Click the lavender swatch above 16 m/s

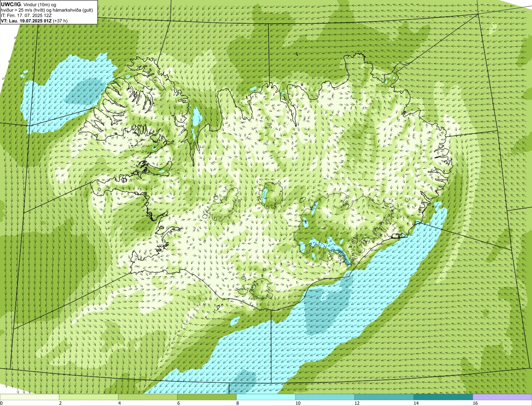(x=502, y=397)
